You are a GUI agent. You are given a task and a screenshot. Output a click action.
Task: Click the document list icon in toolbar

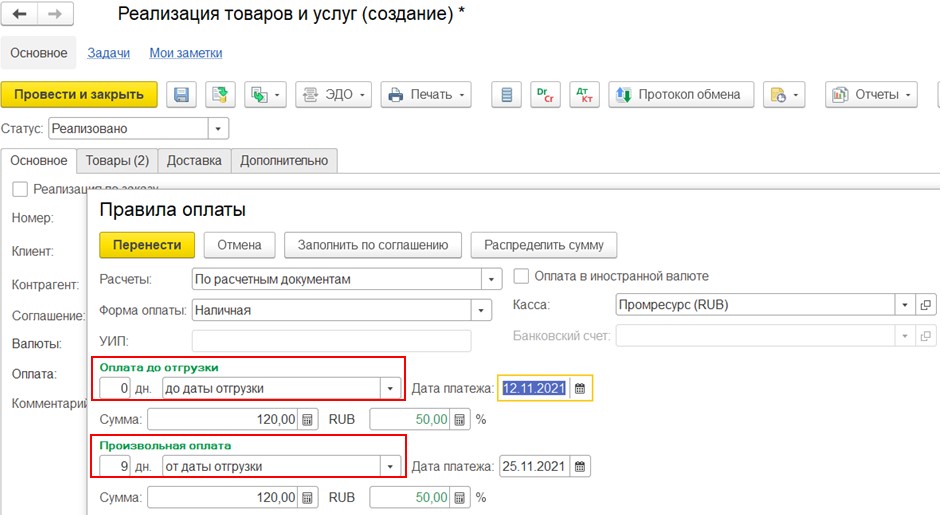click(x=507, y=95)
